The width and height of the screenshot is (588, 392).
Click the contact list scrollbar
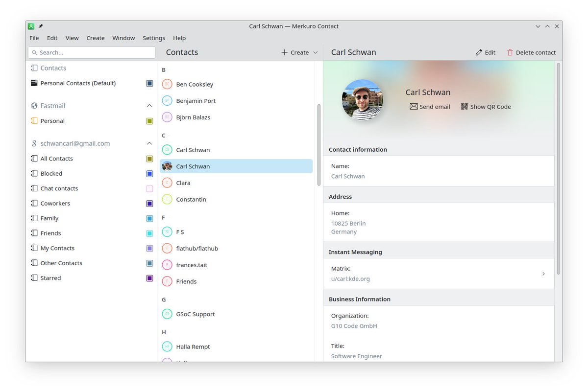pyautogui.click(x=319, y=144)
